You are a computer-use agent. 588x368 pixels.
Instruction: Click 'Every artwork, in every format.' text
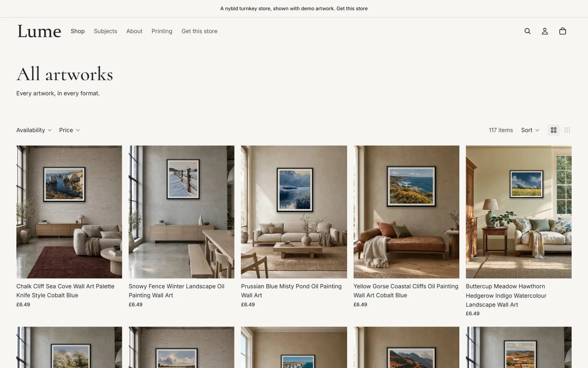pyautogui.click(x=58, y=93)
